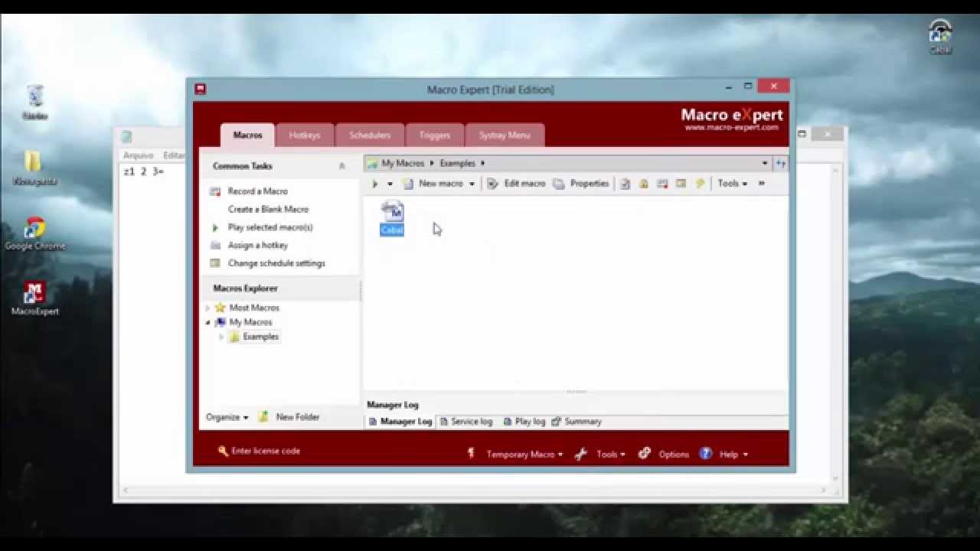This screenshot has width=980, height=551.
Task: Switch to the Macros tab
Action: point(247,135)
